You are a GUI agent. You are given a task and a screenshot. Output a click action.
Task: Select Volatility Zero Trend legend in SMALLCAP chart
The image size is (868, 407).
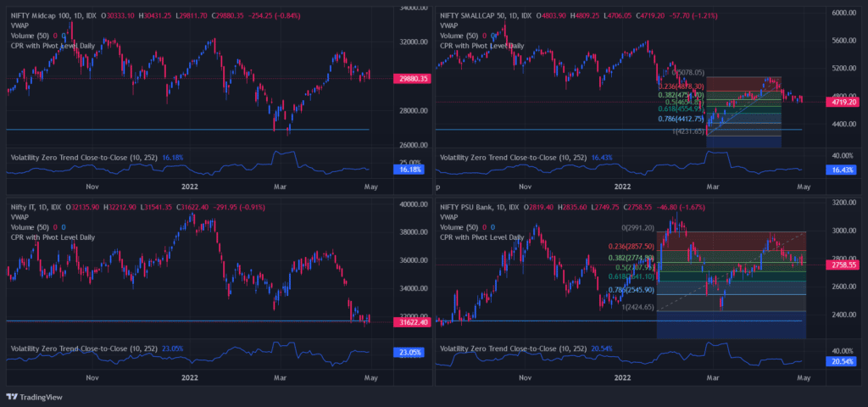click(x=514, y=157)
